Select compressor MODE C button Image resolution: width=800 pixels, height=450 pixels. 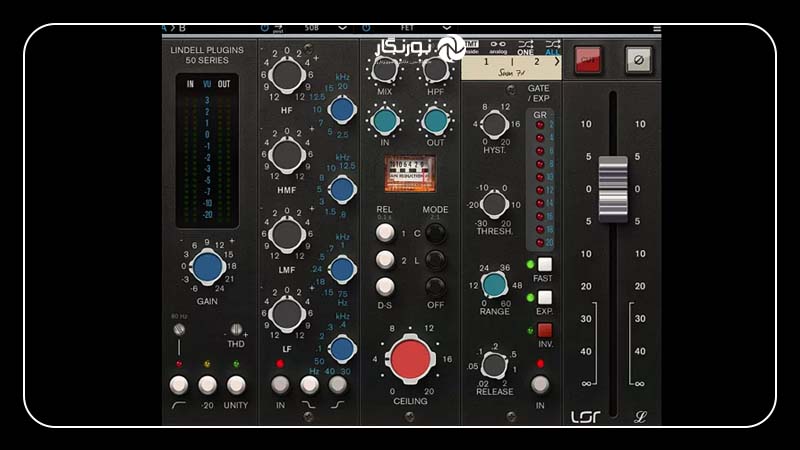435,233
